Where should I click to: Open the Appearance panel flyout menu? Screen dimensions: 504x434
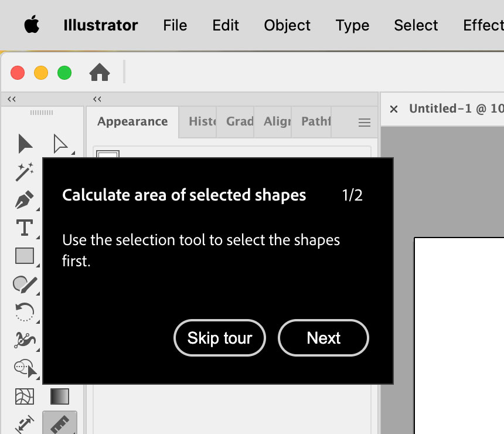click(364, 122)
